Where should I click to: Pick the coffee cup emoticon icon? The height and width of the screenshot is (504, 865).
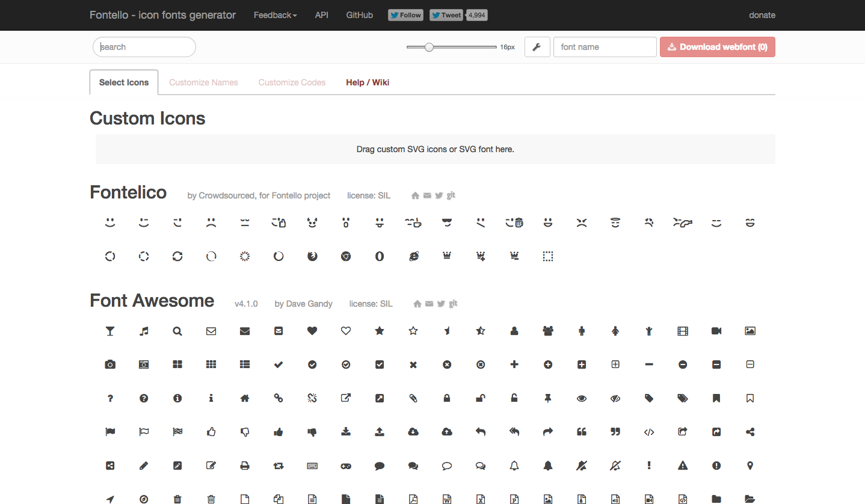[x=413, y=223]
